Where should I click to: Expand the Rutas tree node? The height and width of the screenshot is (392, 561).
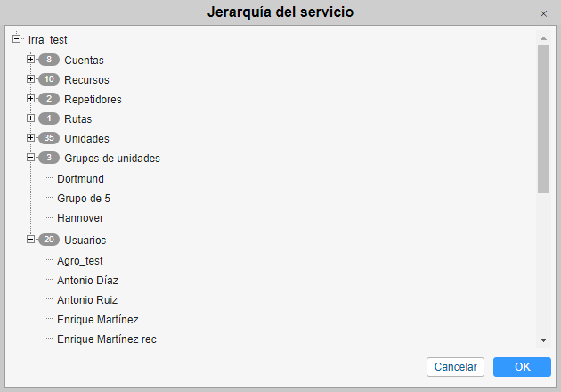31,118
